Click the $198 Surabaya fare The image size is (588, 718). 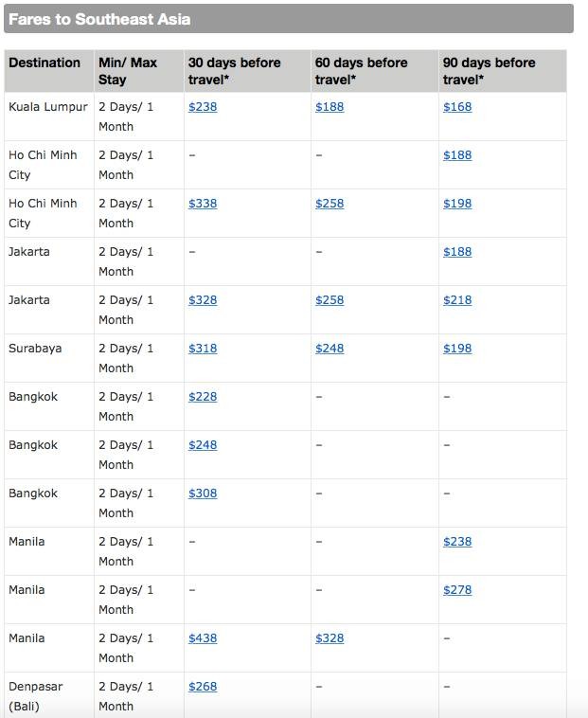point(456,349)
